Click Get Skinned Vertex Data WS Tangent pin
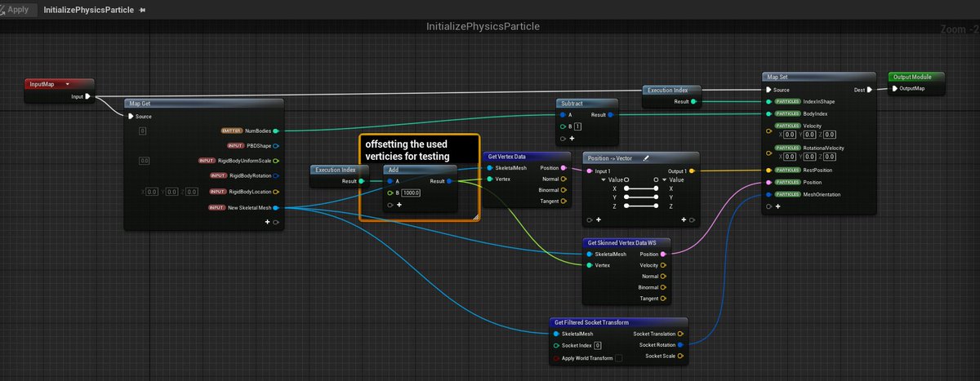980x381 pixels. coord(663,299)
